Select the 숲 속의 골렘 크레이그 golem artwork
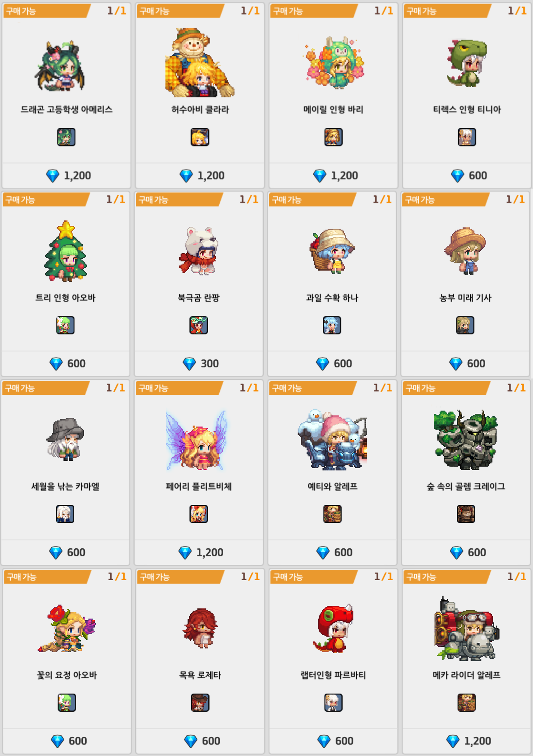533x756 pixels. tap(465, 439)
